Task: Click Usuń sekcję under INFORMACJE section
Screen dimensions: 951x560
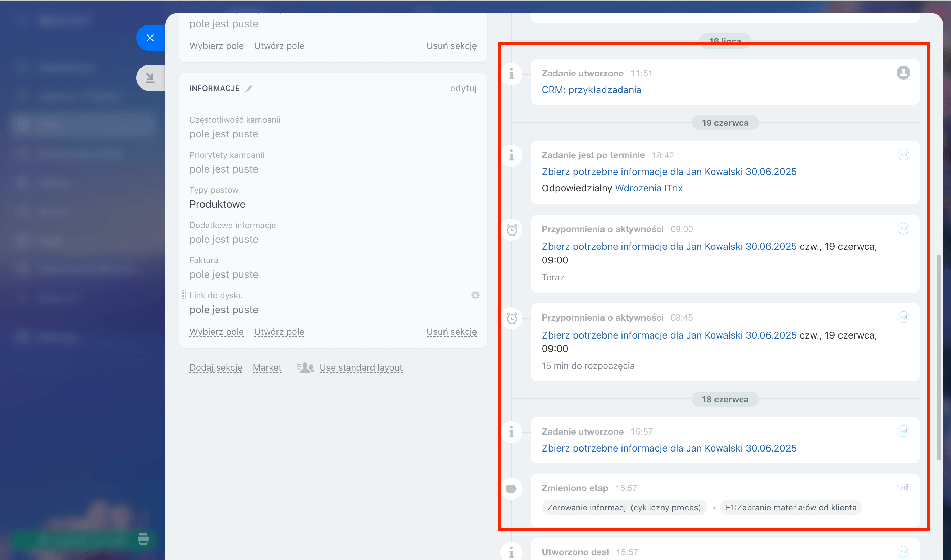Action: [451, 331]
